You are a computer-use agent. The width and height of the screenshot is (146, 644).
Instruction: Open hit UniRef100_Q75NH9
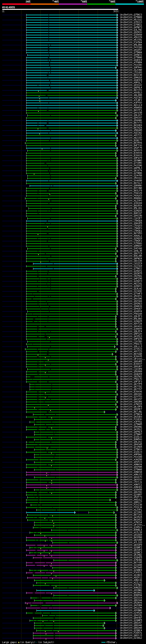tap(131, 17)
